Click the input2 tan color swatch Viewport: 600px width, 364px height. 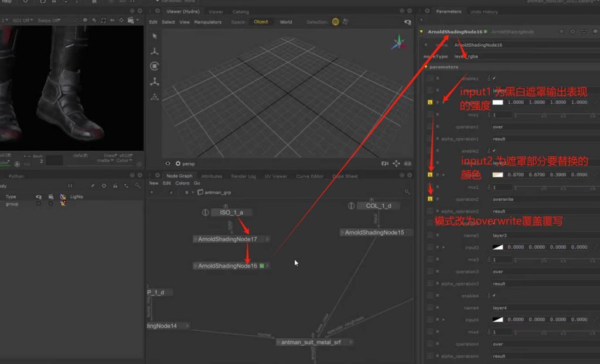[497, 175]
